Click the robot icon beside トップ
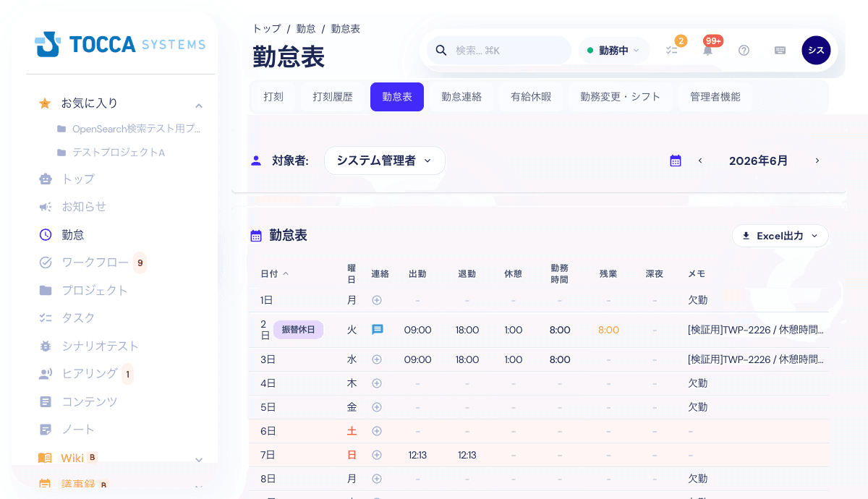The width and height of the screenshot is (868, 499). click(x=46, y=179)
